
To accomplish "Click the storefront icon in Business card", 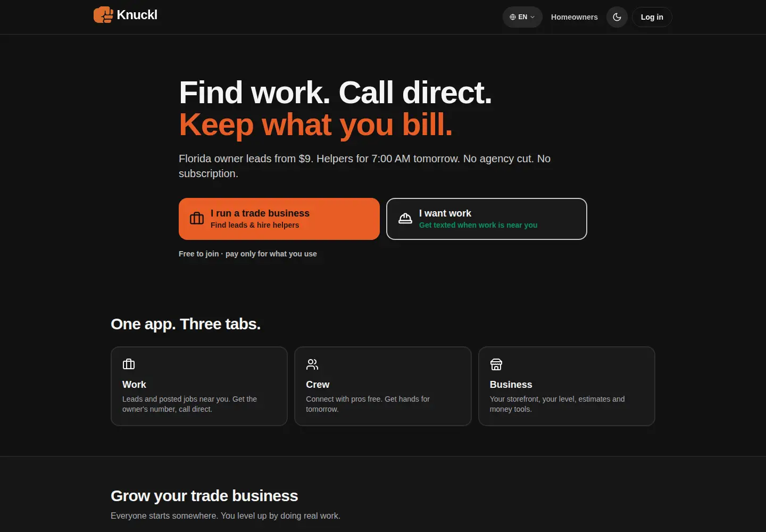I will 496,364.
